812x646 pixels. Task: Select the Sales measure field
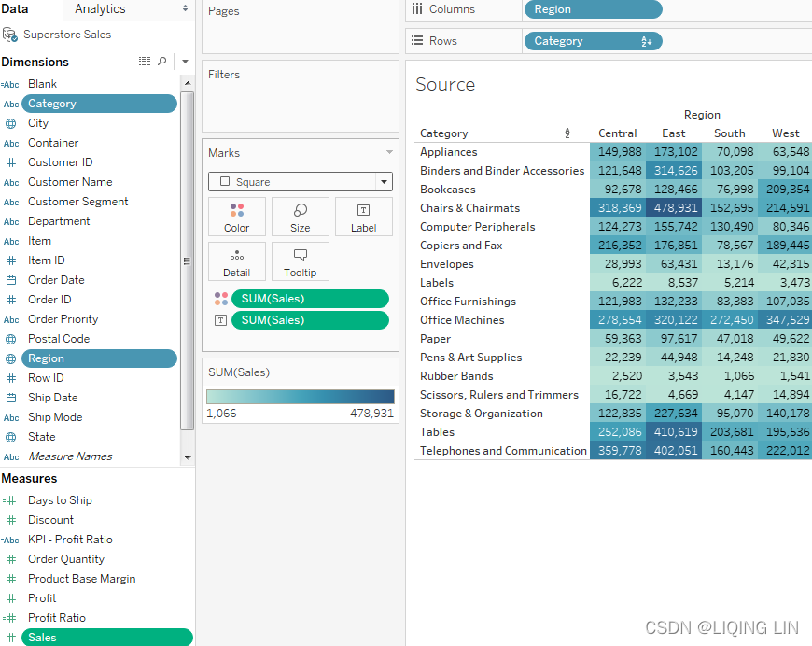coord(107,638)
